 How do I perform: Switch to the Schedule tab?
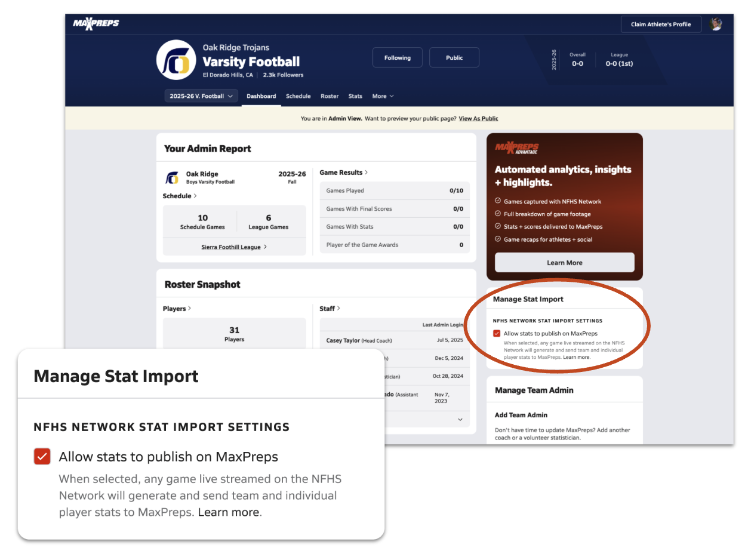pyautogui.click(x=298, y=96)
